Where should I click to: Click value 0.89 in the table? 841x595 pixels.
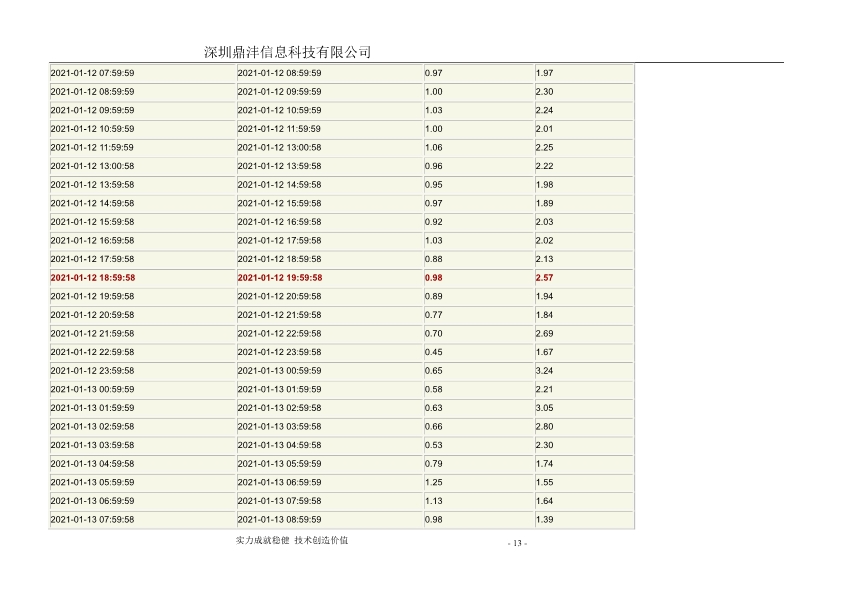(434, 296)
